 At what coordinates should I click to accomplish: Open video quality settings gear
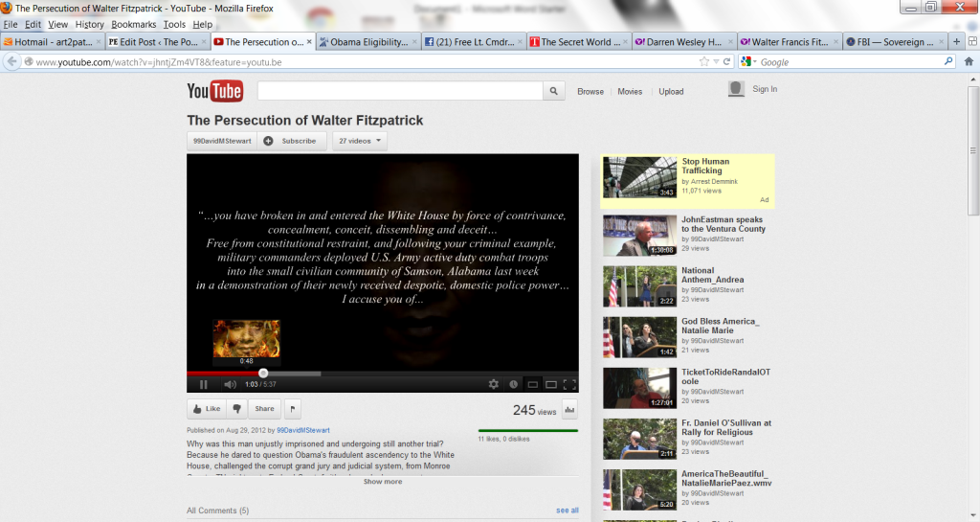coord(494,384)
